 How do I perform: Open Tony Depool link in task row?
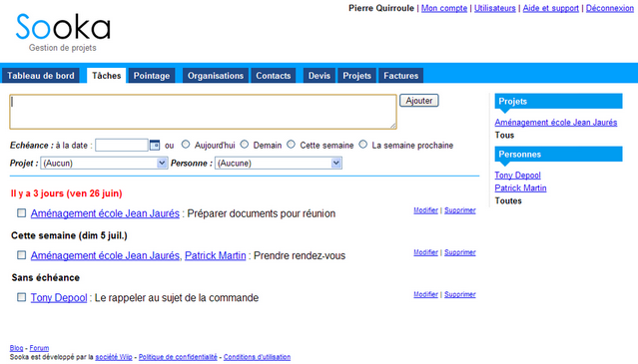tap(59, 298)
